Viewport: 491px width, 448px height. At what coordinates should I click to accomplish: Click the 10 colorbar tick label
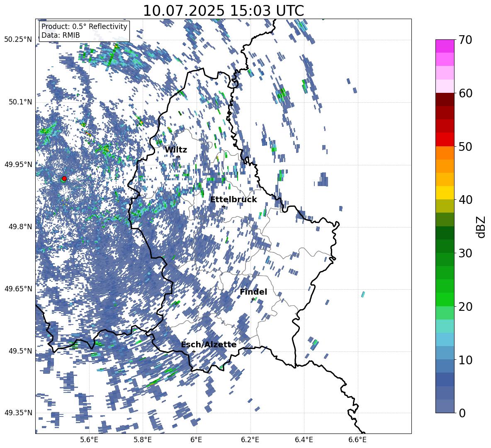pyautogui.click(x=465, y=360)
